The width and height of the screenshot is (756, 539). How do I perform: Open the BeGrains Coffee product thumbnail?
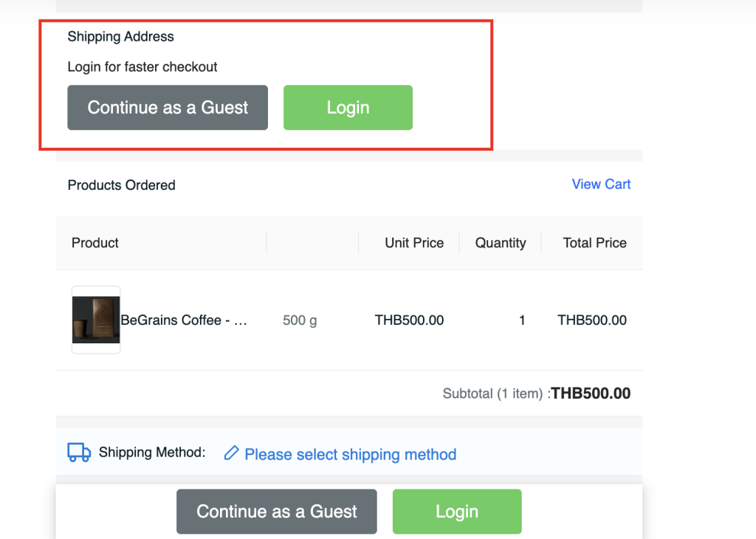(x=96, y=320)
